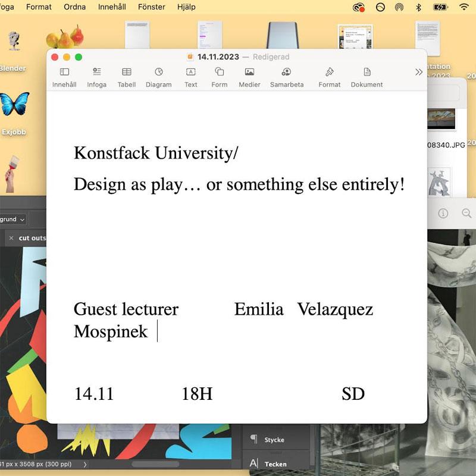
Task: Close the cut outs document tab
Action: click(x=11, y=238)
